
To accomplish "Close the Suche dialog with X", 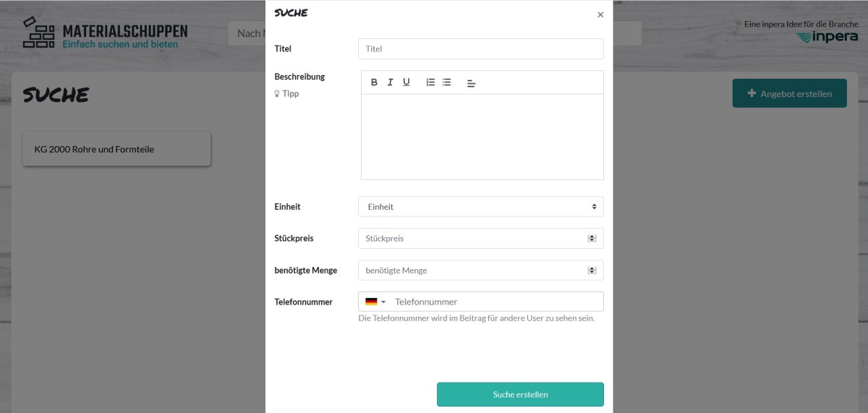I will click(x=600, y=14).
